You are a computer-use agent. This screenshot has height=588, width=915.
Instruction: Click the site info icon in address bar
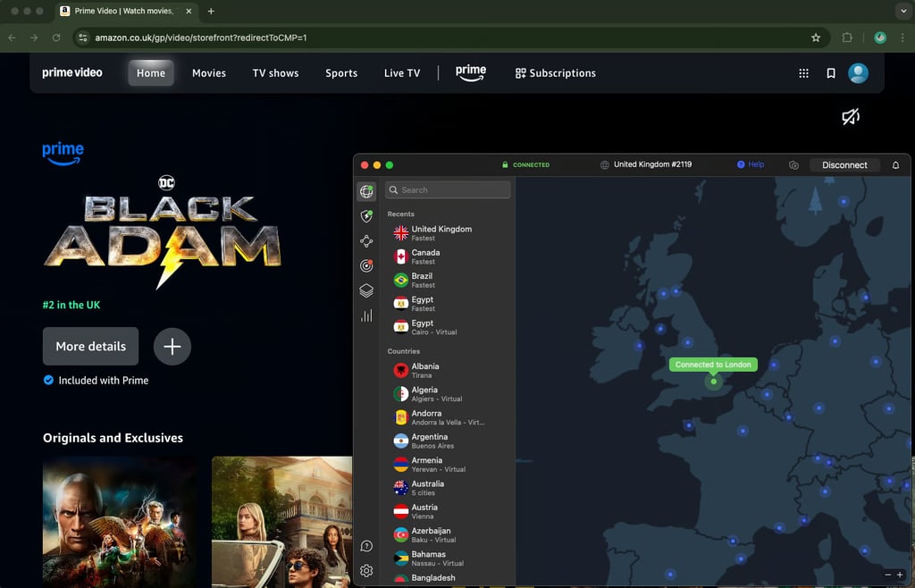pyautogui.click(x=83, y=38)
